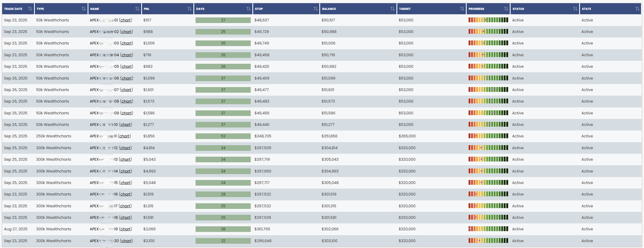
Task: Click the Progress column sort arrows icon
Action: point(506,9)
